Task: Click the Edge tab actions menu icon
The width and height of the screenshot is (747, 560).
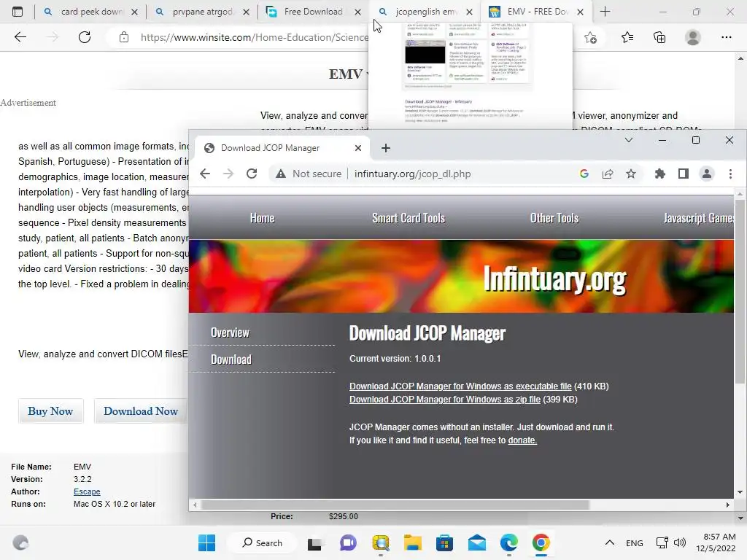Action: point(18,12)
